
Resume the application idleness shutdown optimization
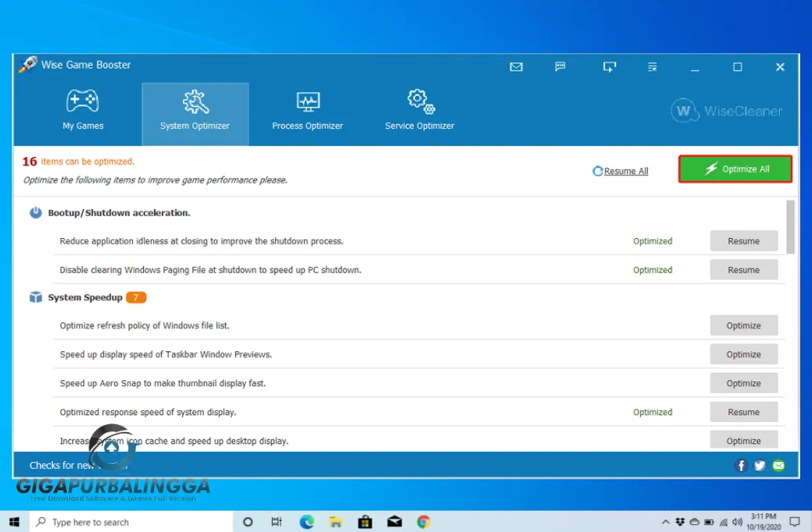744,241
